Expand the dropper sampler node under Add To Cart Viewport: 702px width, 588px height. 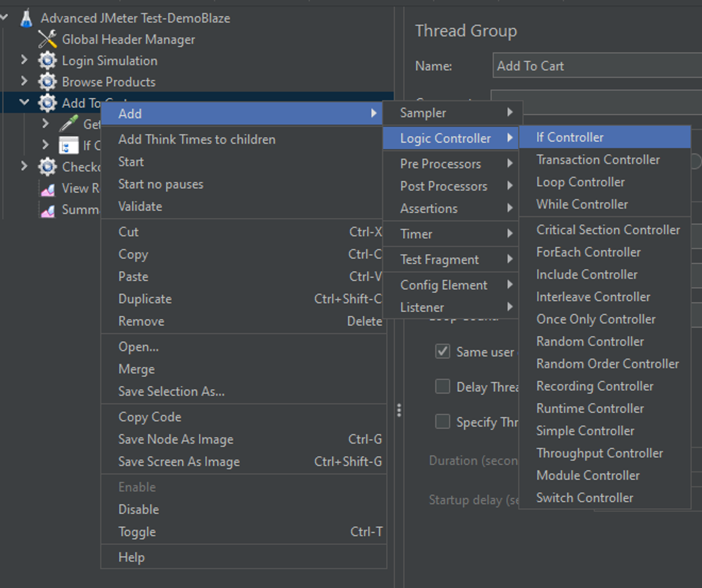coord(45,123)
